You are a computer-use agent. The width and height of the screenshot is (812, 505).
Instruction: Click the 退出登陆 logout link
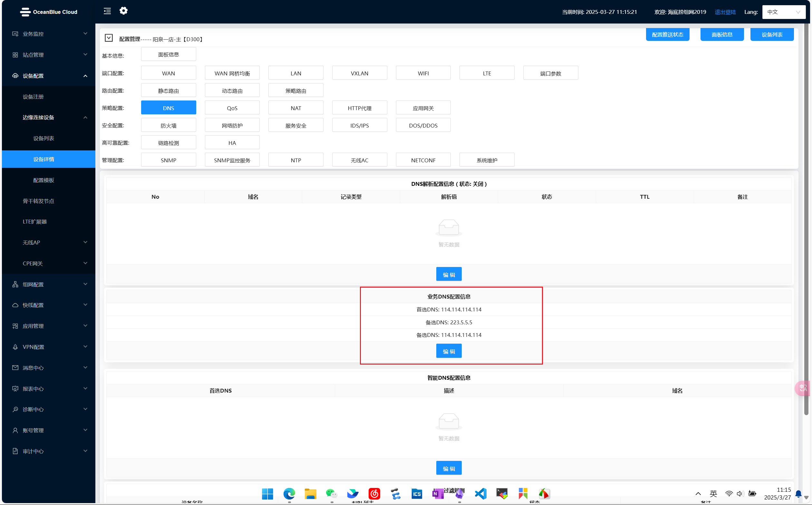(x=725, y=12)
